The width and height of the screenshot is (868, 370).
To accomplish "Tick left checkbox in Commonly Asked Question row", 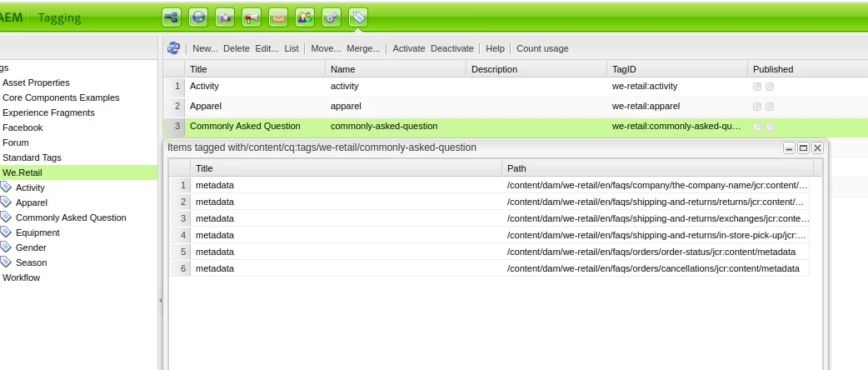I will [757, 127].
